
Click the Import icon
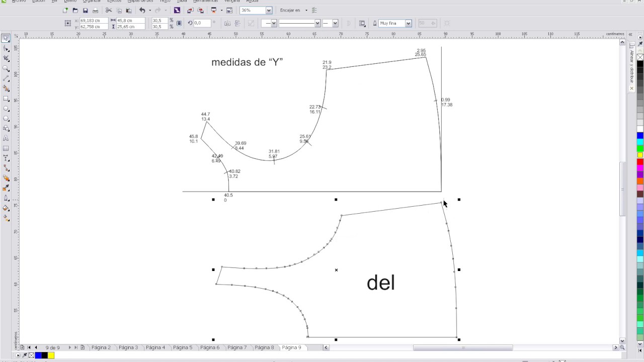[190, 11]
